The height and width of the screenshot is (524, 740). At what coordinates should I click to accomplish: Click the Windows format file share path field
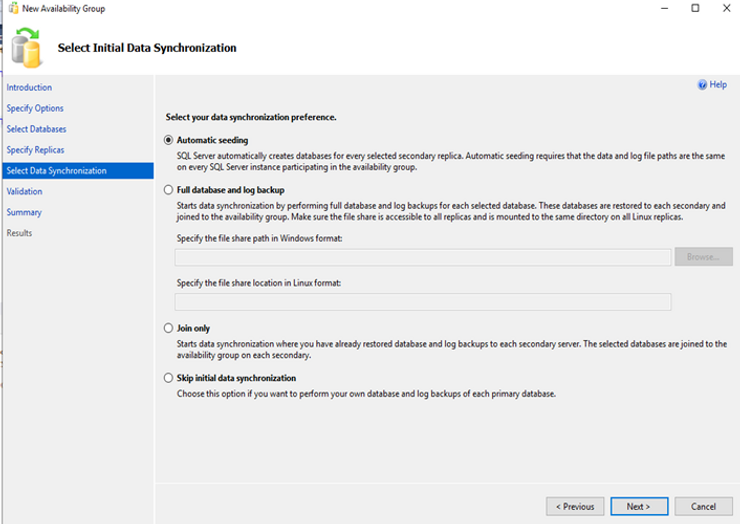pyautogui.click(x=422, y=257)
